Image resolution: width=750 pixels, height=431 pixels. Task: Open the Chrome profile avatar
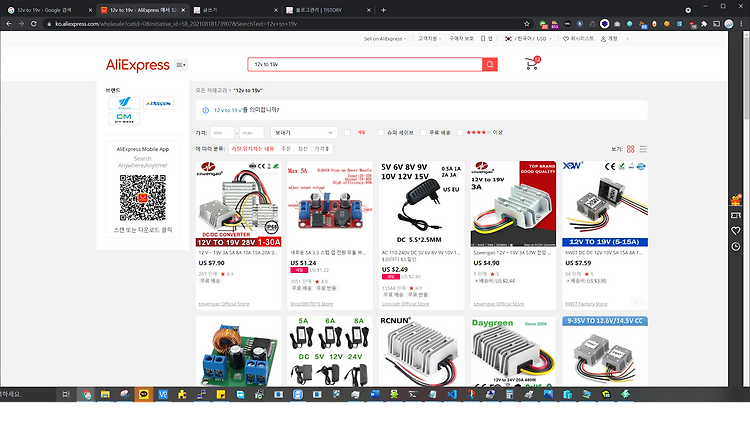click(x=729, y=23)
